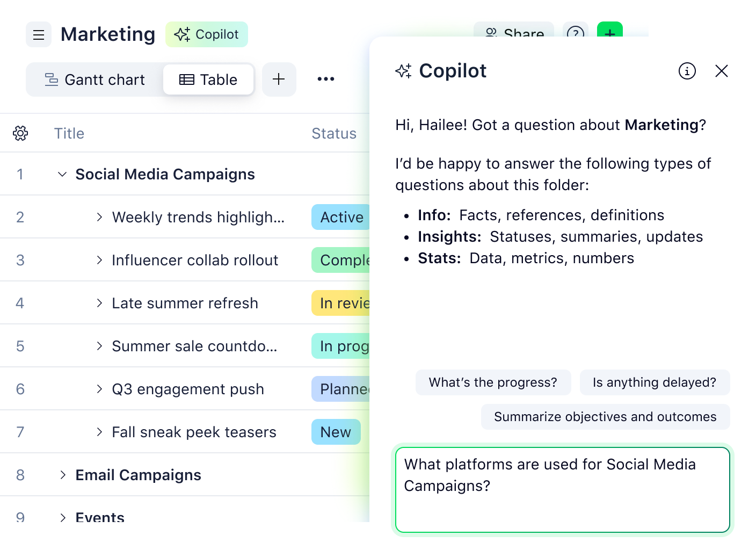756x550 pixels.
Task: Click the Active status badge
Action: pos(341,217)
